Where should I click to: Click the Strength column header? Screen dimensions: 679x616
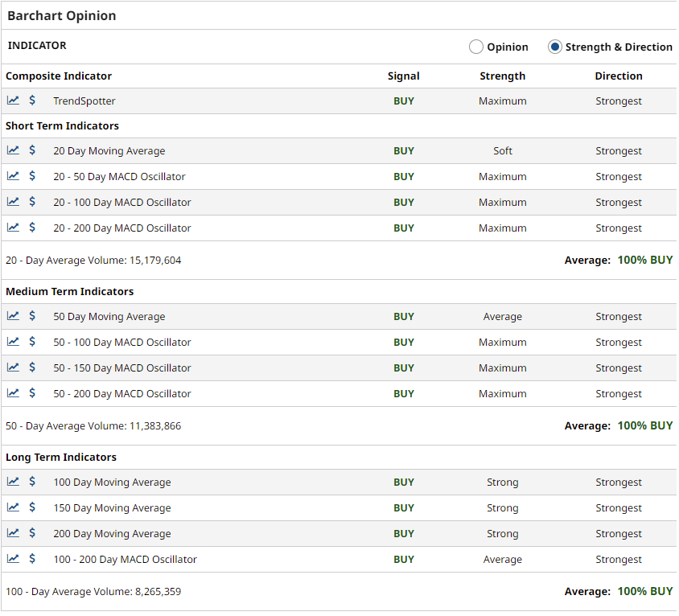pyautogui.click(x=502, y=76)
